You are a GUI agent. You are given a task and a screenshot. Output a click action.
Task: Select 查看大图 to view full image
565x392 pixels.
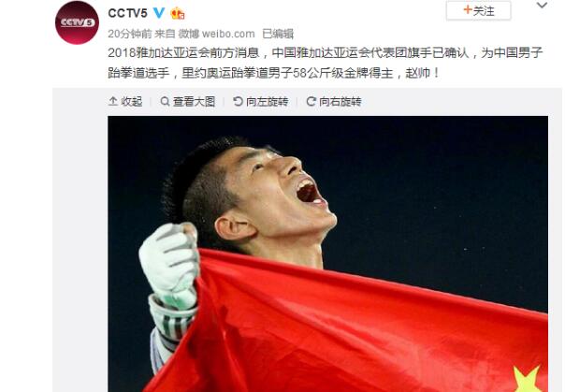[188, 102]
